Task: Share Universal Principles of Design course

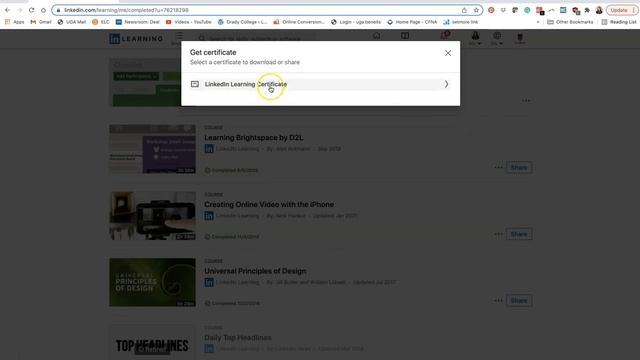Action: [x=519, y=300]
